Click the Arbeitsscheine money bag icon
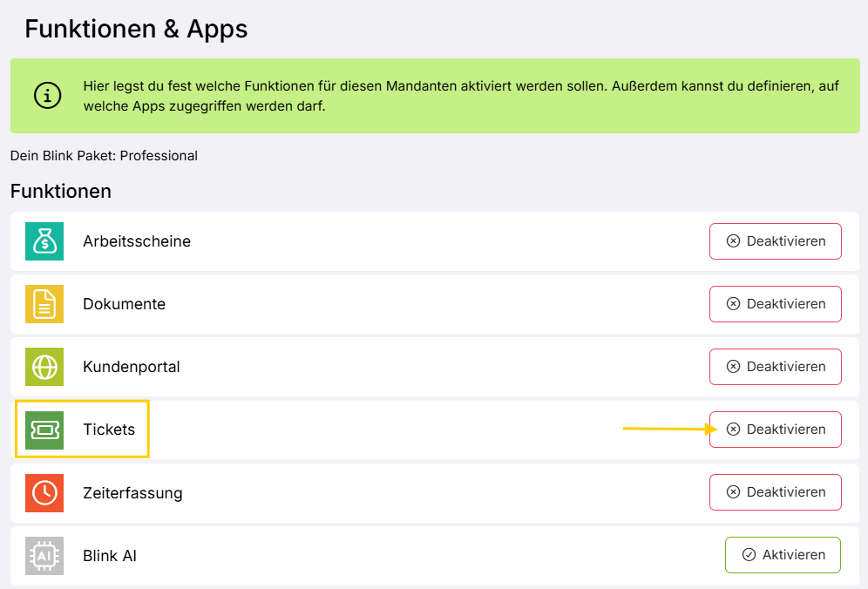The image size is (868, 589). click(x=44, y=241)
